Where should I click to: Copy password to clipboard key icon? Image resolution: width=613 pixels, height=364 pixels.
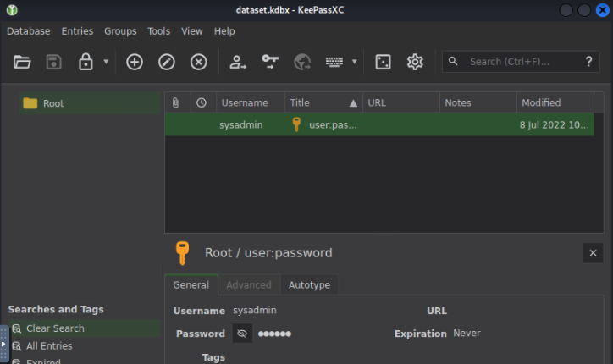click(270, 62)
